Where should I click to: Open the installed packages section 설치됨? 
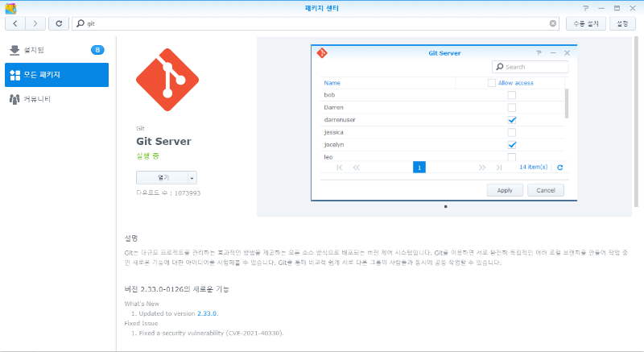pos(56,50)
